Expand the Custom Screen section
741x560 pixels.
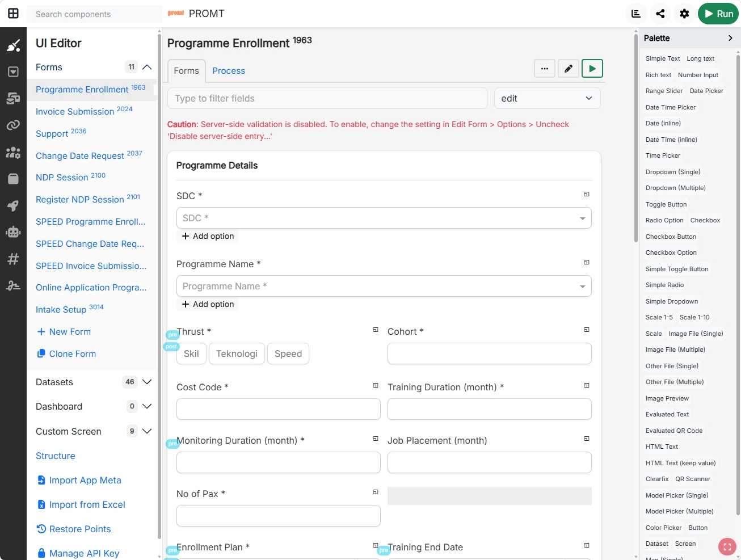[x=147, y=431]
